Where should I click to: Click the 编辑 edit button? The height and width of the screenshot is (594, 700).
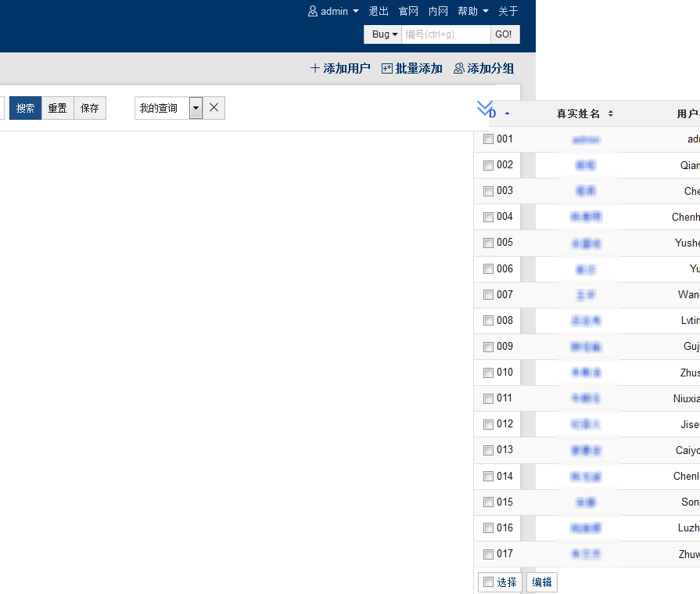tap(542, 582)
